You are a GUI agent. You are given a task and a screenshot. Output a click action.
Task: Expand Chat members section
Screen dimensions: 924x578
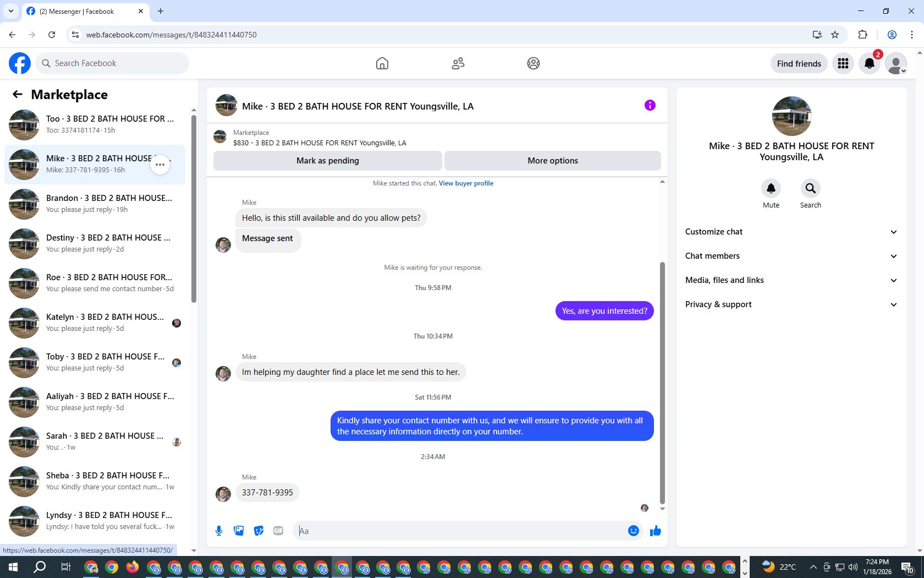click(791, 256)
